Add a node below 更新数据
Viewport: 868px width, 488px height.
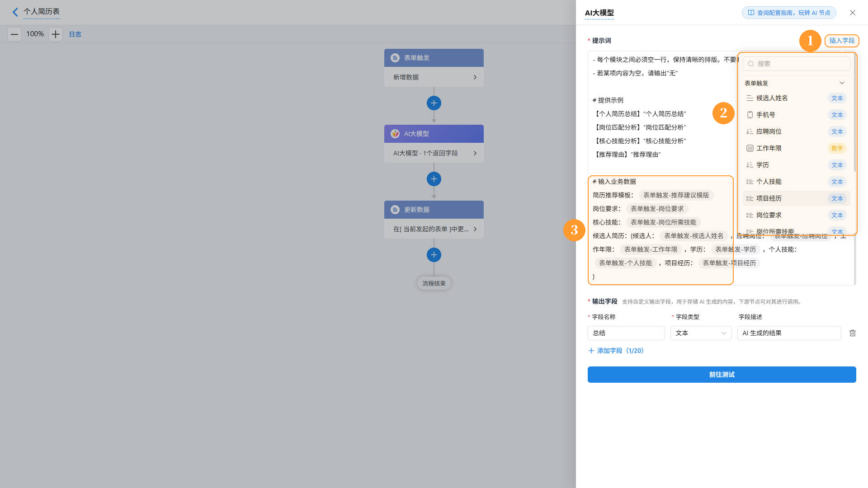(434, 255)
